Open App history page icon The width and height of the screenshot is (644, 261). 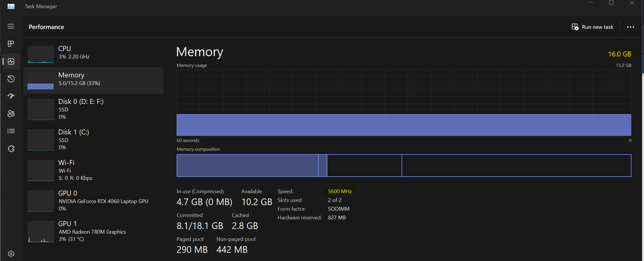[11, 79]
